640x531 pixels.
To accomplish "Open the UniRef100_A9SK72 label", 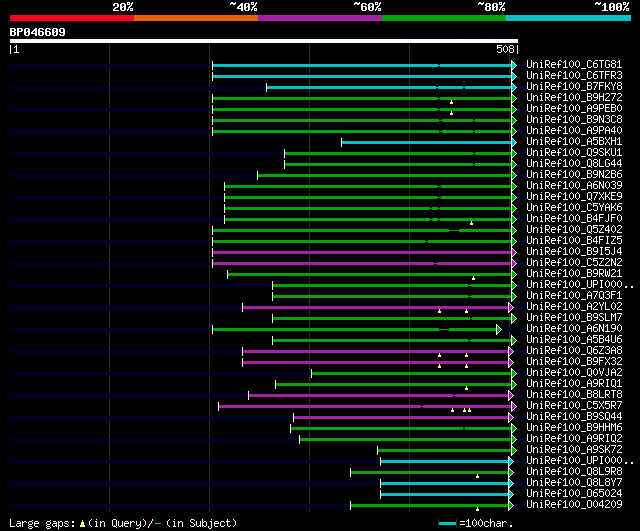I will tap(574, 450).
